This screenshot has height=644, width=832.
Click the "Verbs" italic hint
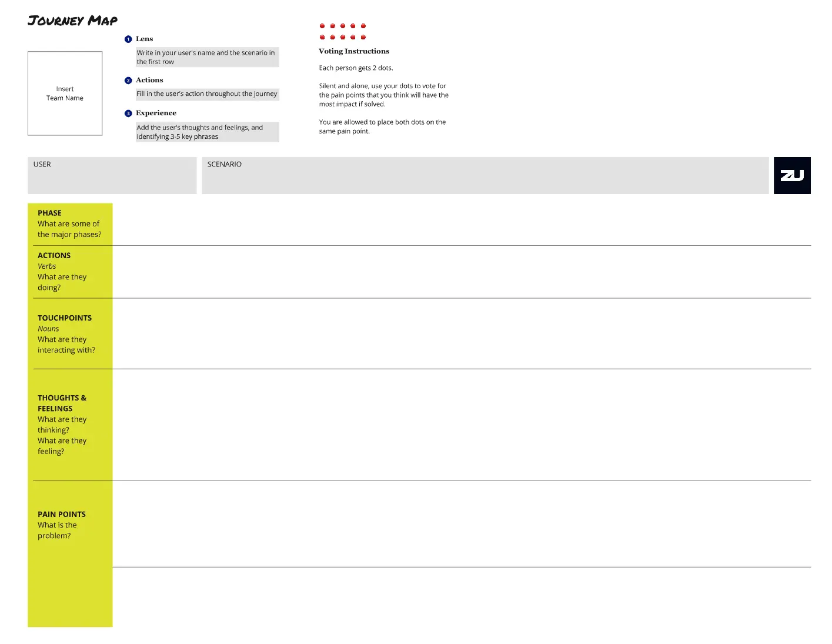(47, 266)
